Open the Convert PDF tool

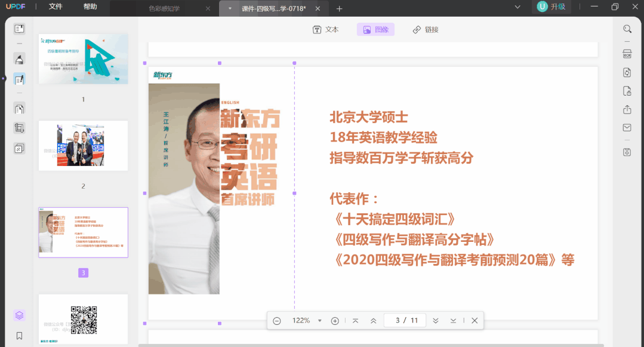627,72
